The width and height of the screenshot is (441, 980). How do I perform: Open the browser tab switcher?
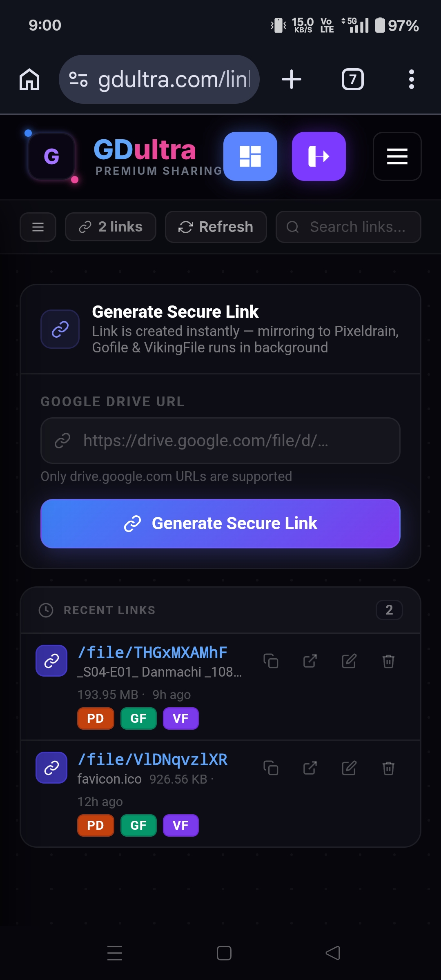(352, 79)
